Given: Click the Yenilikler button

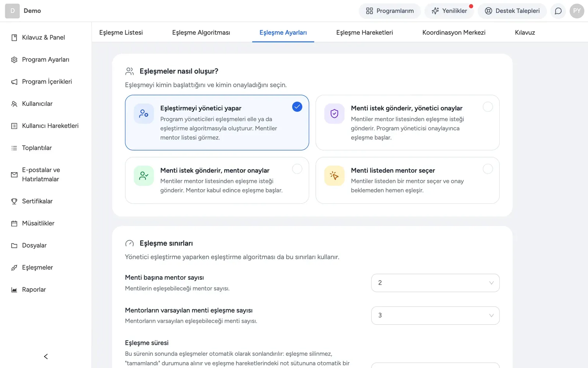Looking at the screenshot, I should [x=449, y=11].
